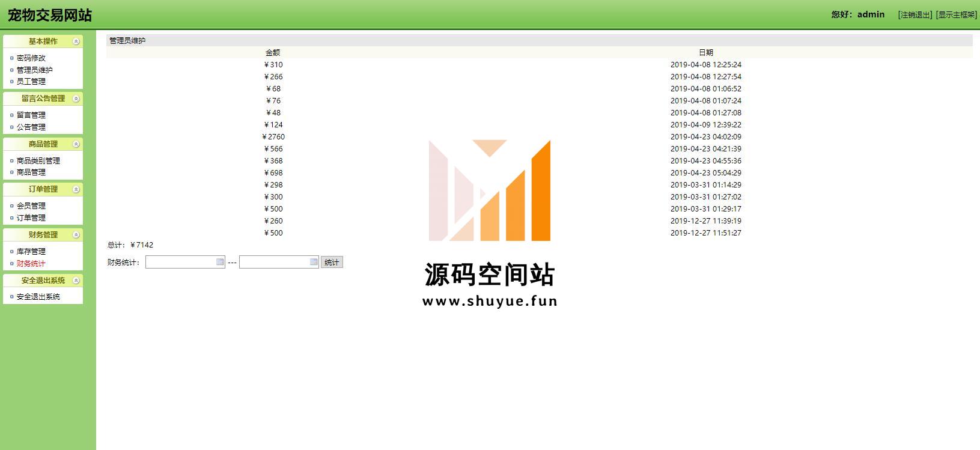Click the start date input field
The height and width of the screenshot is (450, 980).
tap(185, 262)
